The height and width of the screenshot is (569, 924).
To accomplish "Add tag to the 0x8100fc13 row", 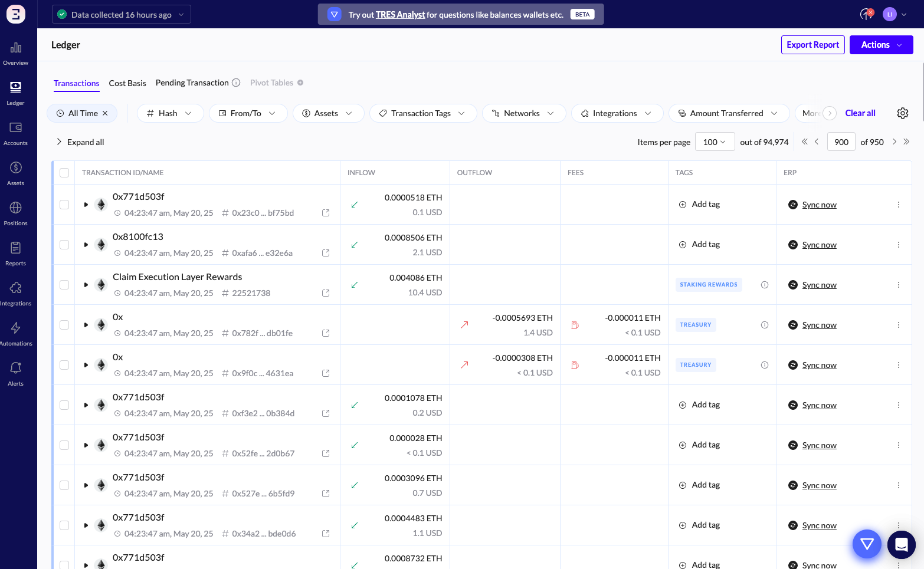I will [700, 245].
